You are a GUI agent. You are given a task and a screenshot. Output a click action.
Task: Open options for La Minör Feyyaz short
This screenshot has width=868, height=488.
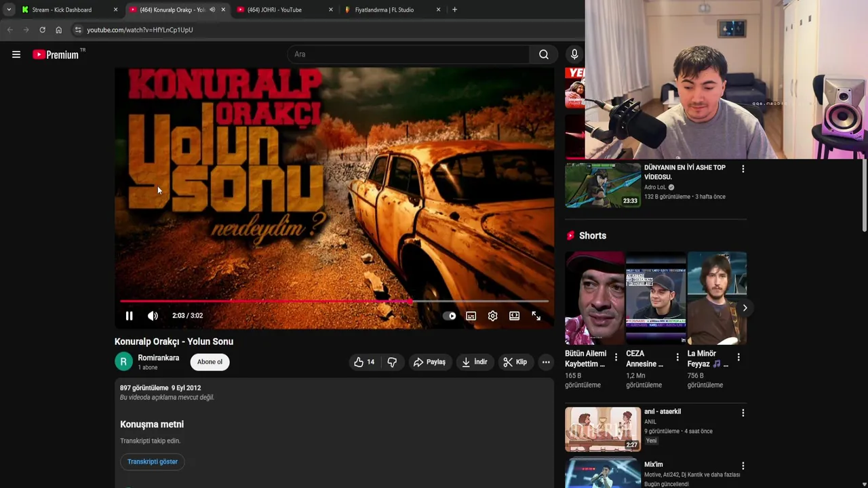pos(738,357)
